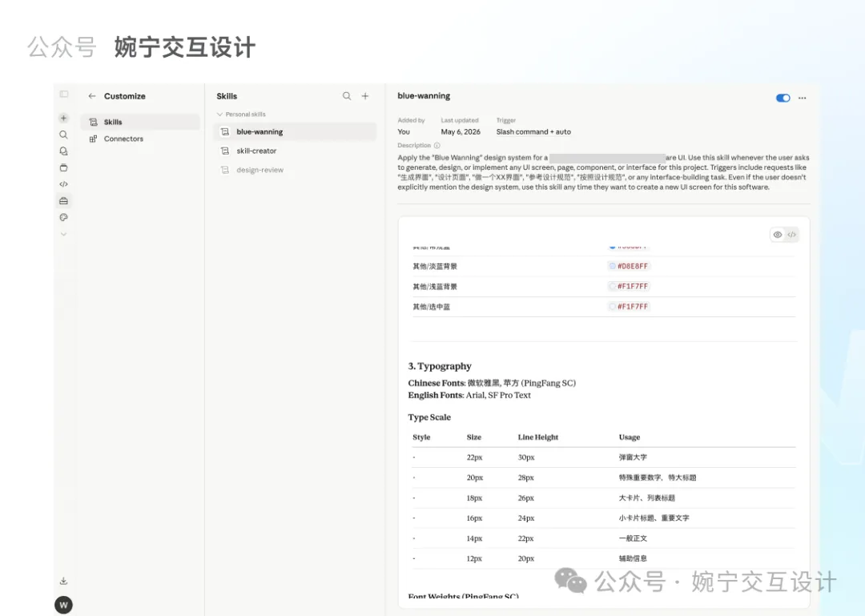Click the 一般正文 usage cell
The width and height of the screenshot is (865, 616).
(x=633, y=538)
